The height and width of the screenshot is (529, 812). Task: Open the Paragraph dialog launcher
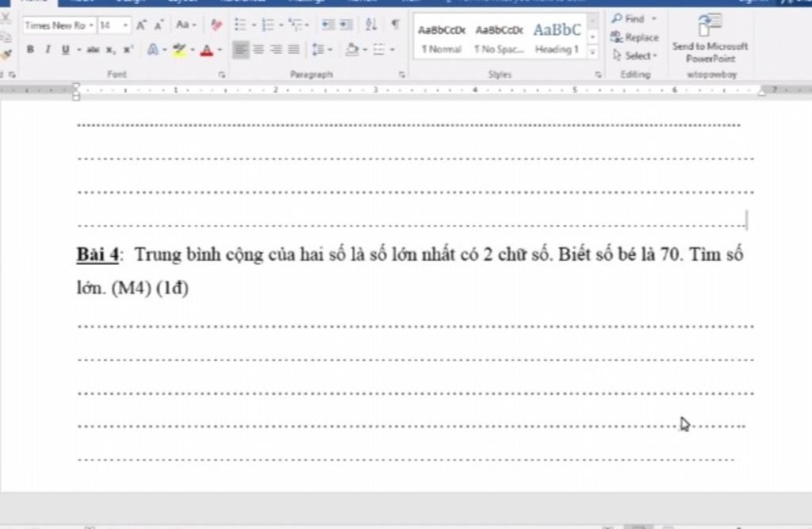(402, 75)
